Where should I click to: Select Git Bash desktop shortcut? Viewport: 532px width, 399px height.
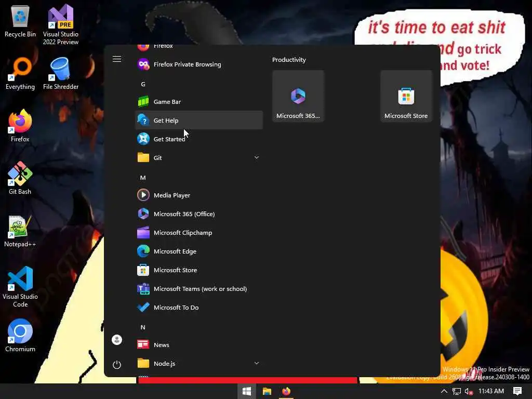20,179
